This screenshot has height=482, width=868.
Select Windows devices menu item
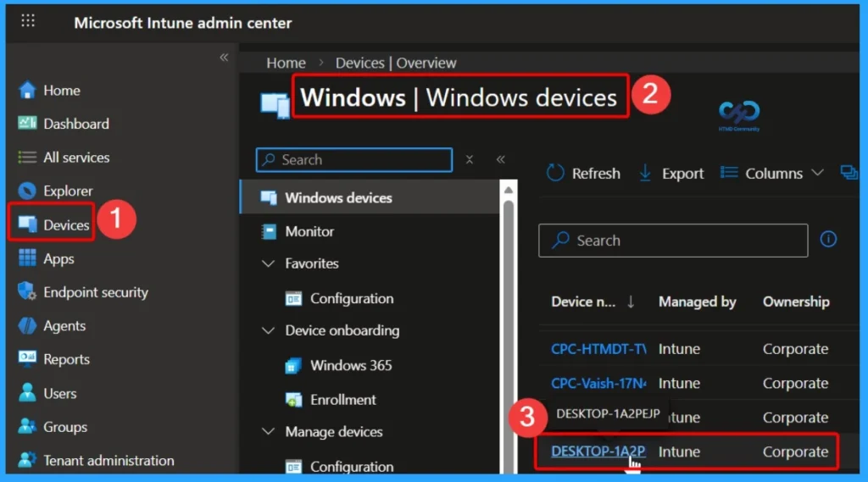pos(370,197)
